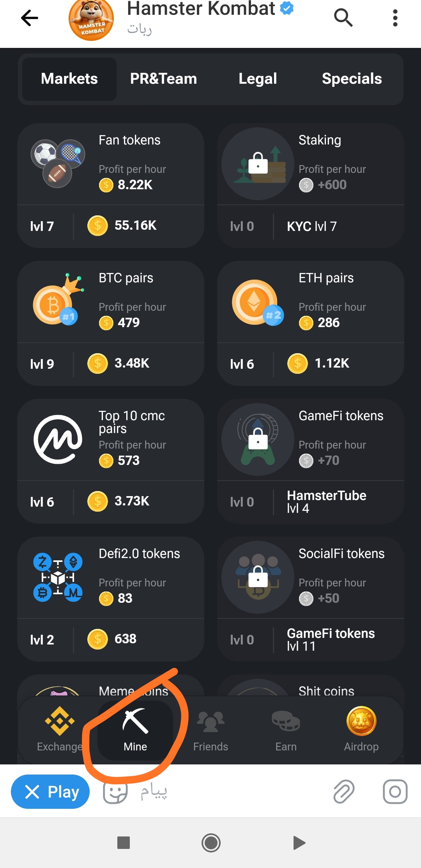This screenshot has width=421, height=868.
Task: Open the Airdrop section
Action: click(361, 729)
